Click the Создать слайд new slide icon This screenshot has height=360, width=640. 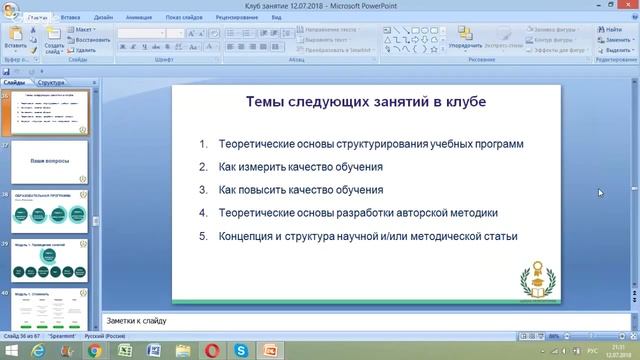(53, 34)
